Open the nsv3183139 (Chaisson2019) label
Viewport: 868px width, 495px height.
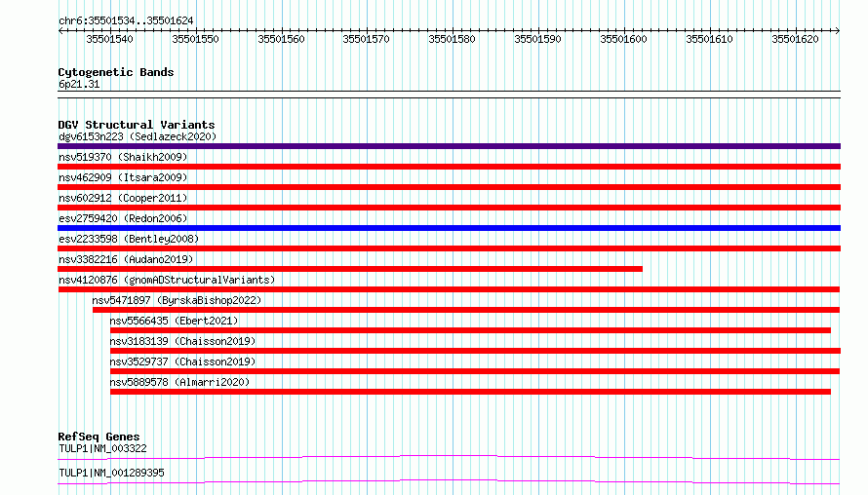(182, 341)
